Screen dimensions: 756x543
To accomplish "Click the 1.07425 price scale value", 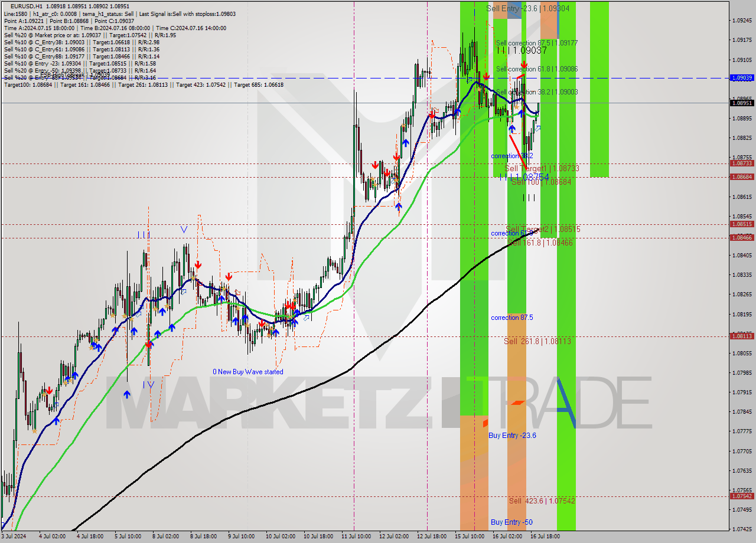I will point(742,529).
